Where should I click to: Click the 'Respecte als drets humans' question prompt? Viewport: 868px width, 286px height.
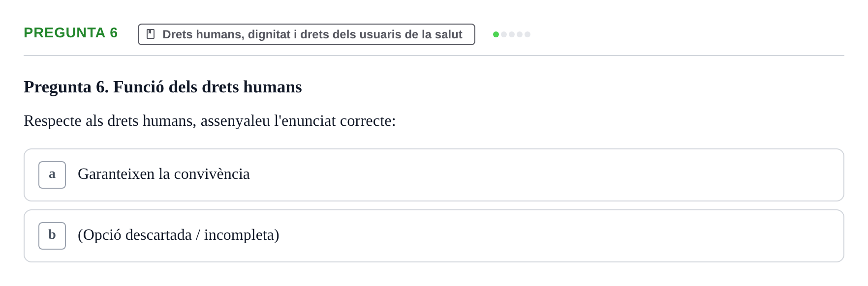click(210, 121)
